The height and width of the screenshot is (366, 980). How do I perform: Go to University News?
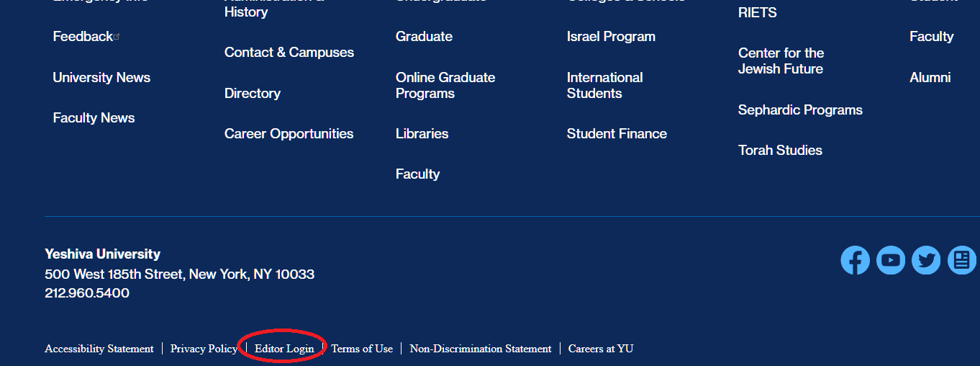[x=101, y=78]
